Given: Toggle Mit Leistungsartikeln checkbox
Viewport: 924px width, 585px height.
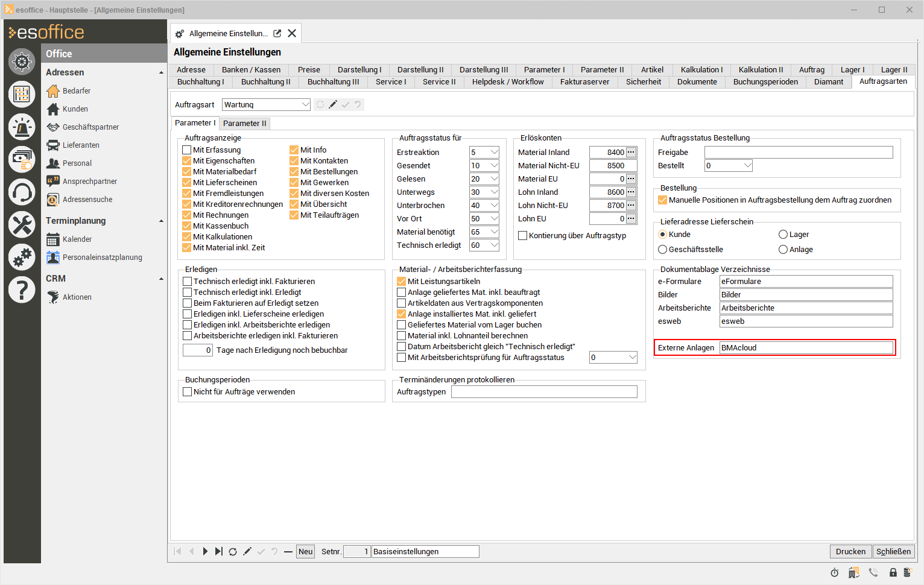Looking at the screenshot, I should click(x=402, y=282).
